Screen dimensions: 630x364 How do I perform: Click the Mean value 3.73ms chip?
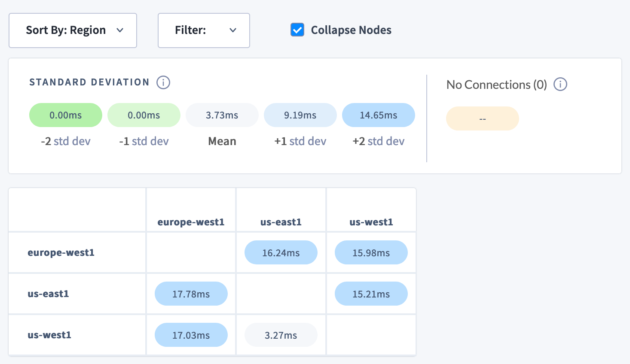click(222, 115)
